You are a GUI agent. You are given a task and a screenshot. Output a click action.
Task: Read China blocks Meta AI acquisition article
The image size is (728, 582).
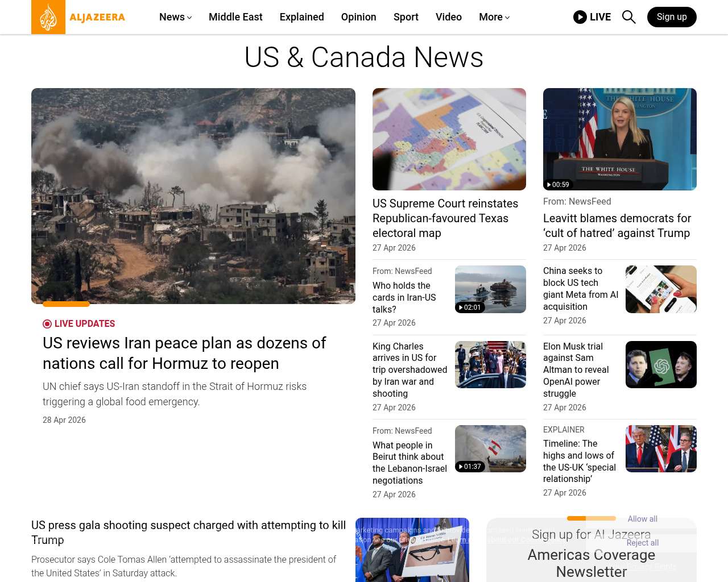pyautogui.click(x=581, y=289)
